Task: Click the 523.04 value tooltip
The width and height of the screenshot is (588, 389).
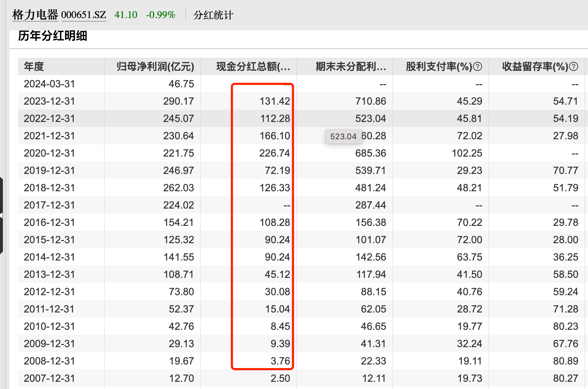Action: click(343, 136)
